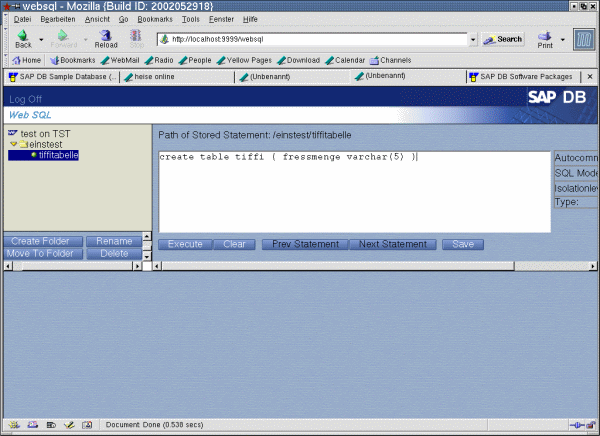Open the Home bookmark icon
The image size is (600, 436).
[x=26, y=60]
